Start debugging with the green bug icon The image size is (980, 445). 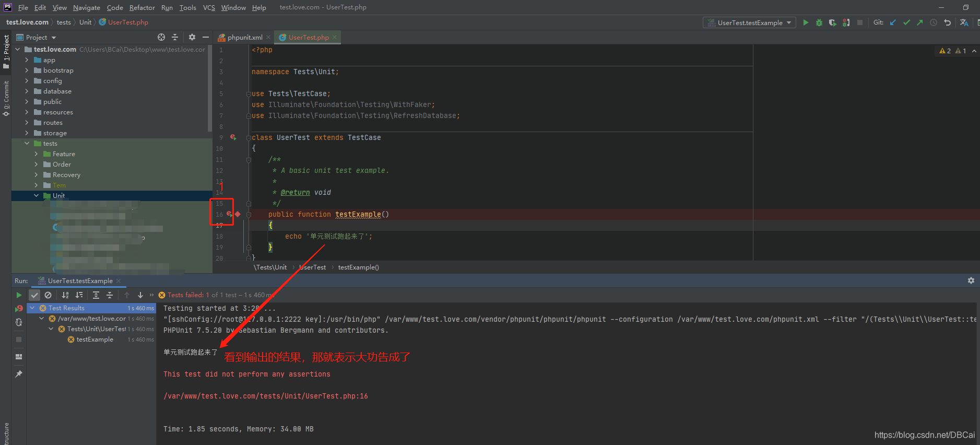(819, 22)
